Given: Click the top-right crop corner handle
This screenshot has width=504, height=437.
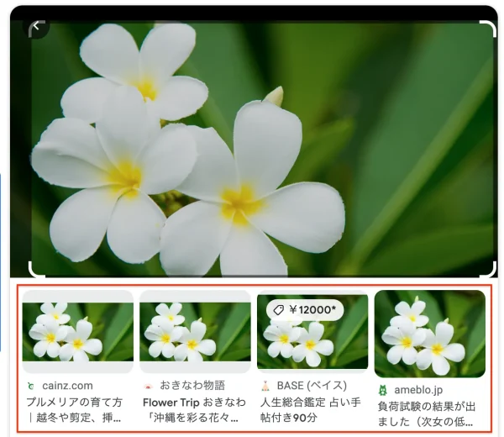Looking at the screenshot, I should (x=488, y=29).
